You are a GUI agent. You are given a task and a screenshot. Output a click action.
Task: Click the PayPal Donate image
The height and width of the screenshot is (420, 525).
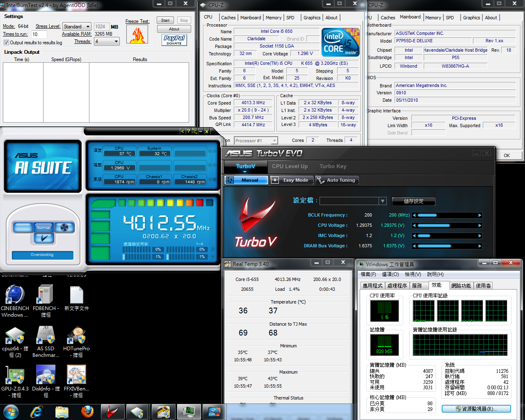coord(174,40)
